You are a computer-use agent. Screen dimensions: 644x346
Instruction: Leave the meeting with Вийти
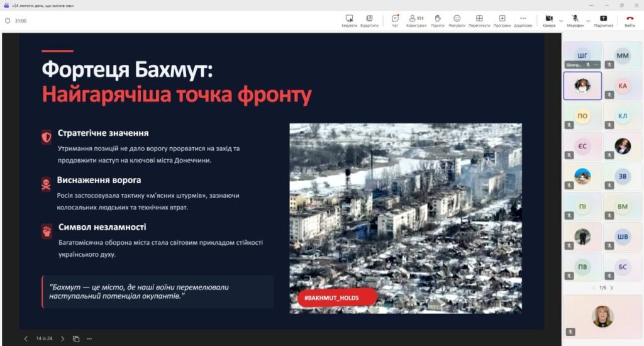tap(630, 21)
